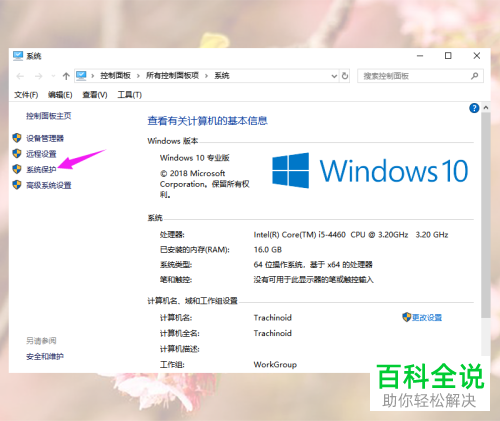Screen dimensions: 500x421
Task: Click the Forward navigation arrow
Action: (38, 76)
